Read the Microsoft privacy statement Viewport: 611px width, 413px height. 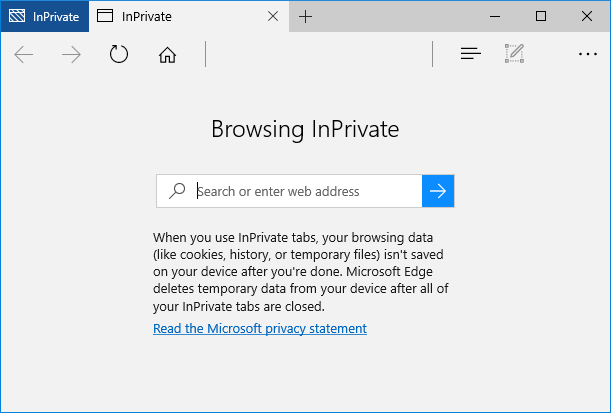260,328
